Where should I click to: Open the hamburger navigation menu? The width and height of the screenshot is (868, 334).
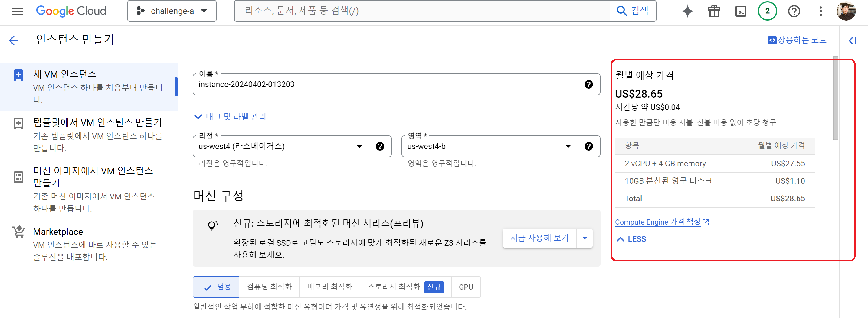[17, 11]
